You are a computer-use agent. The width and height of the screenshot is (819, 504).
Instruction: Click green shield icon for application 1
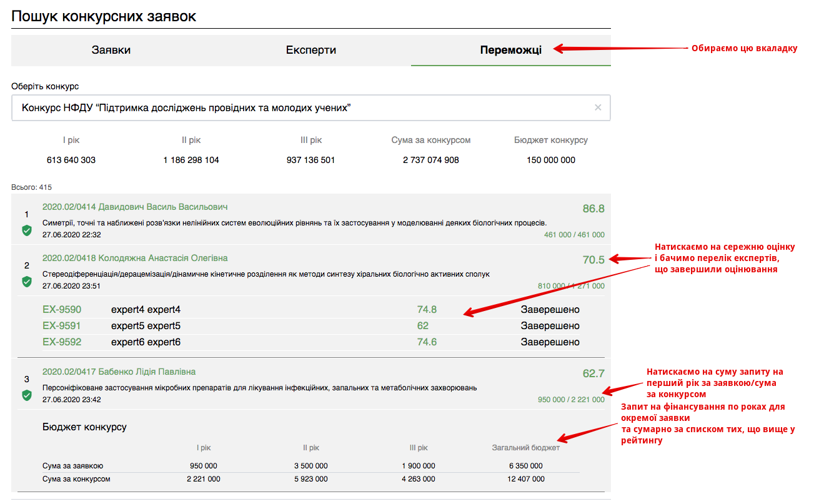click(x=27, y=230)
